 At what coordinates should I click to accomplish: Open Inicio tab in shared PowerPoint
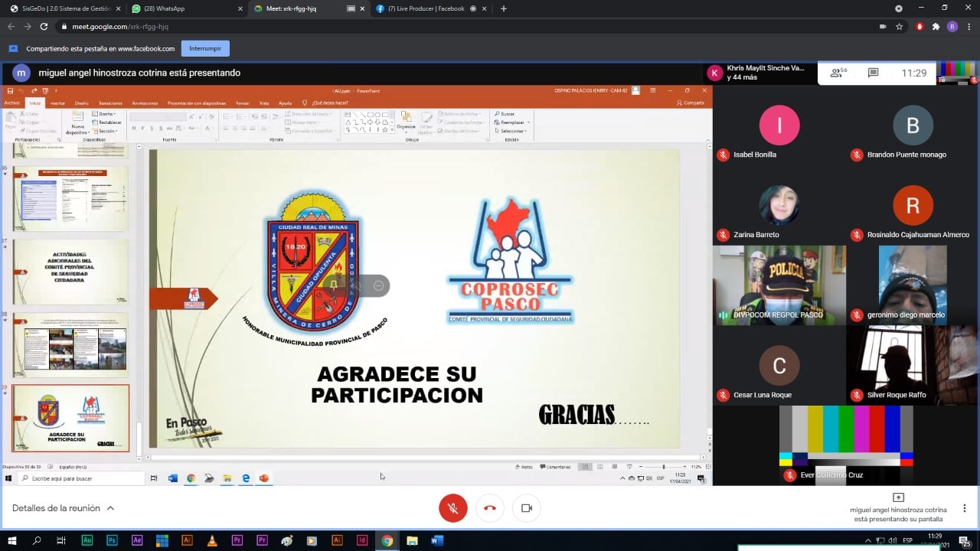click(x=34, y=103)
